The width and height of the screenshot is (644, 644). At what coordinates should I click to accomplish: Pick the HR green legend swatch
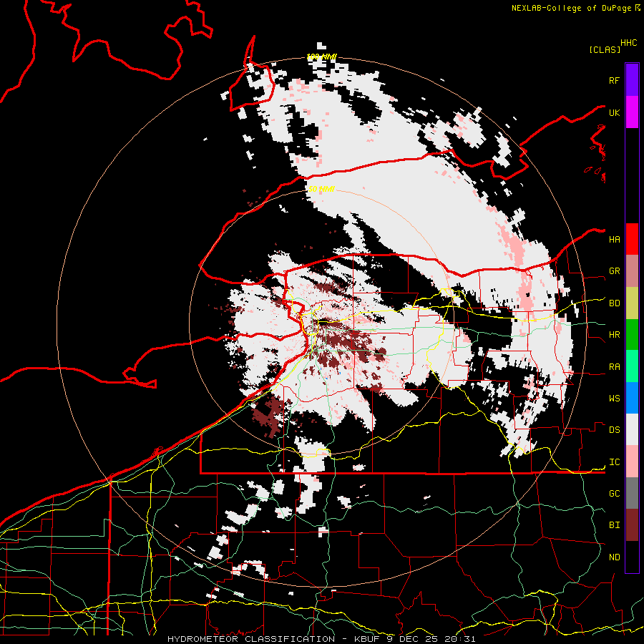632,335
